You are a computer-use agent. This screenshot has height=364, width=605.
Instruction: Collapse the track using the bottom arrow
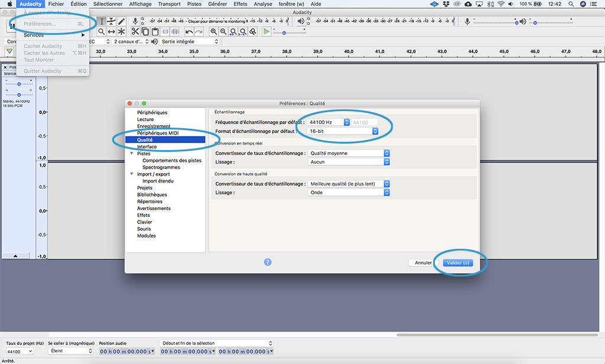point(15,256)
